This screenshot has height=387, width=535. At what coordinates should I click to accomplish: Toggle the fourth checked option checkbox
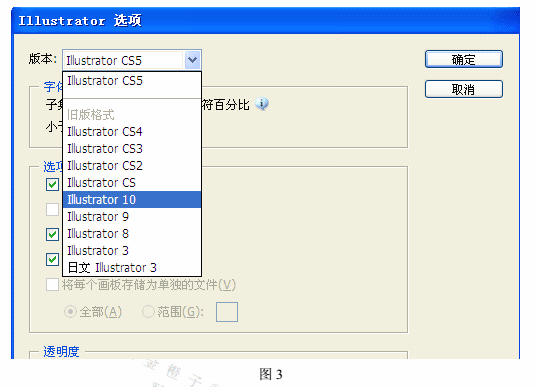[53, 259]
